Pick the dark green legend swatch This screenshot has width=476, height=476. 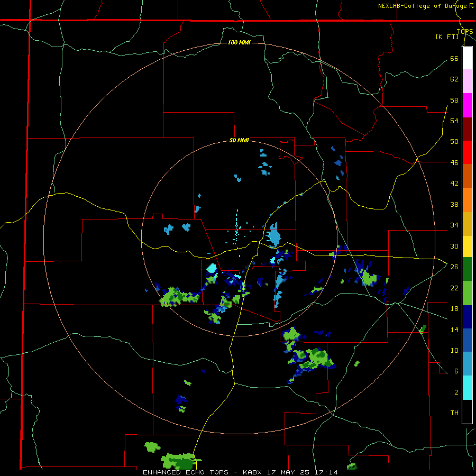click(467, 269)
